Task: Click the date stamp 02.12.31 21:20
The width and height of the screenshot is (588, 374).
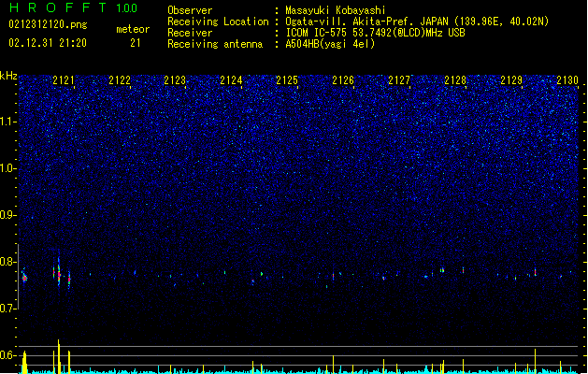Action: [x=48, y=43]
